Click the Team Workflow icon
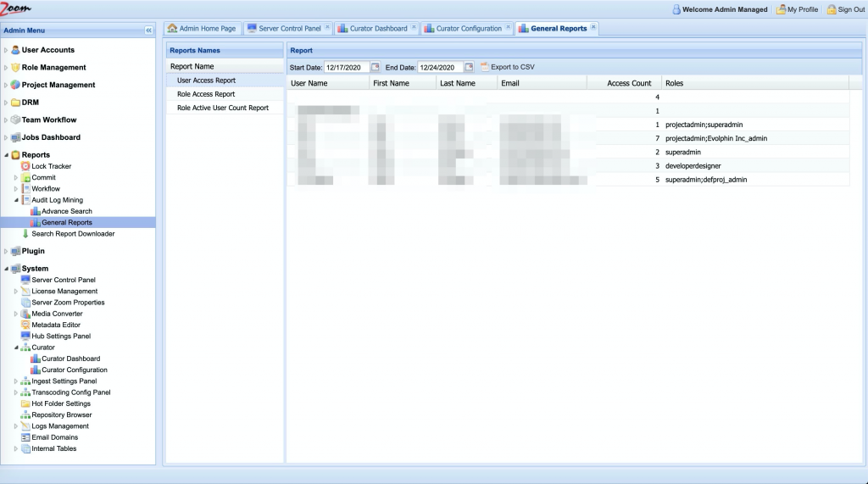Image resolution: width=868 pixels, height=484 pixels. coord(15,120)
